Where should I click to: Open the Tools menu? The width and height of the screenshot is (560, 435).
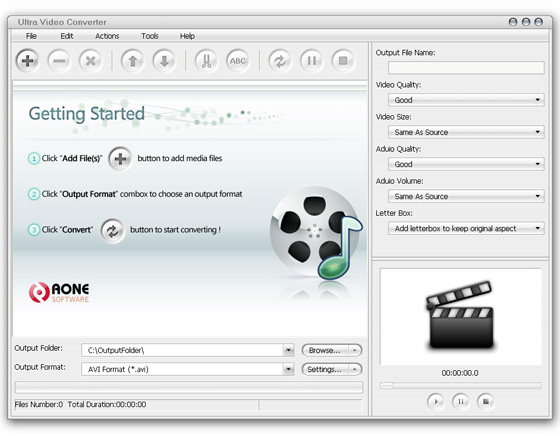(x=150, y=36)
